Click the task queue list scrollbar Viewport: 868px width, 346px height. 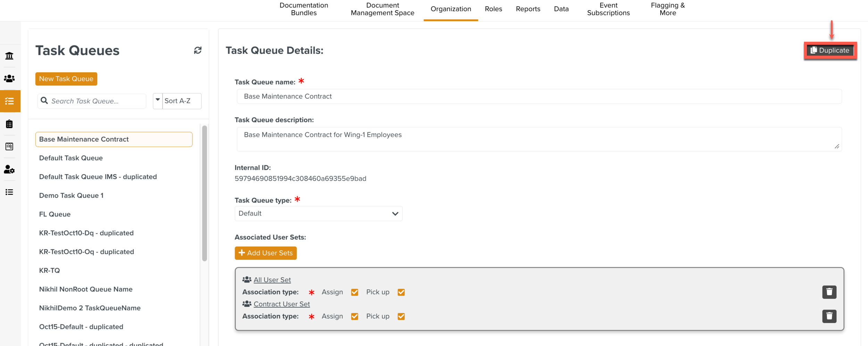(x=205, y=193)
